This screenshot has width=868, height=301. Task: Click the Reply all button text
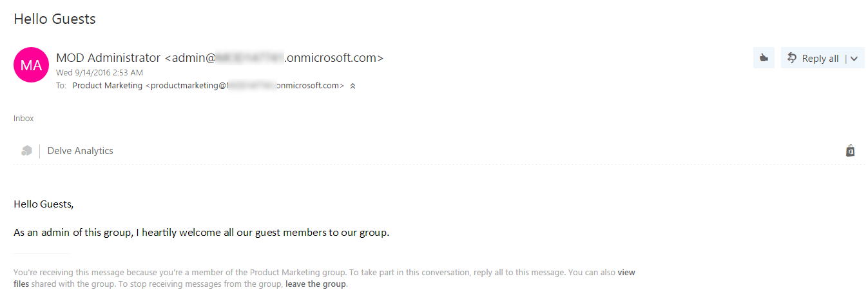pyautogui.click(x=820, y=59)
